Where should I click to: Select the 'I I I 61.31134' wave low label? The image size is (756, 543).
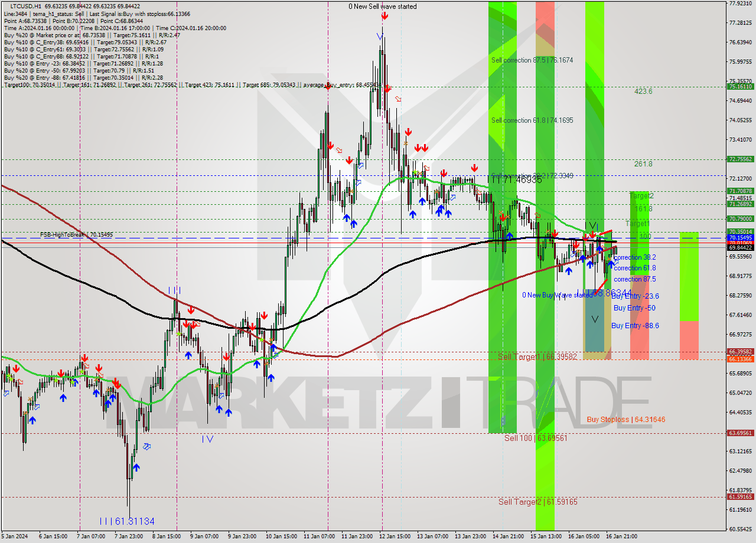coord(127,521)
